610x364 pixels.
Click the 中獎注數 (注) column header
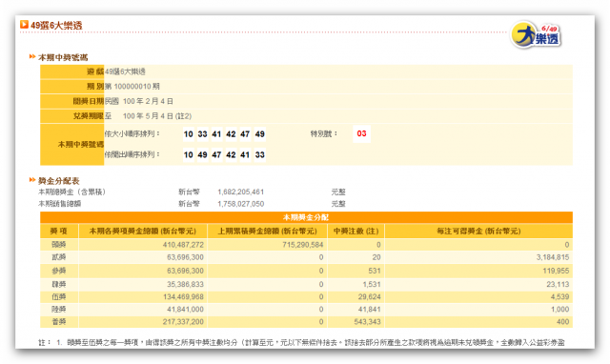click(356, 232)
